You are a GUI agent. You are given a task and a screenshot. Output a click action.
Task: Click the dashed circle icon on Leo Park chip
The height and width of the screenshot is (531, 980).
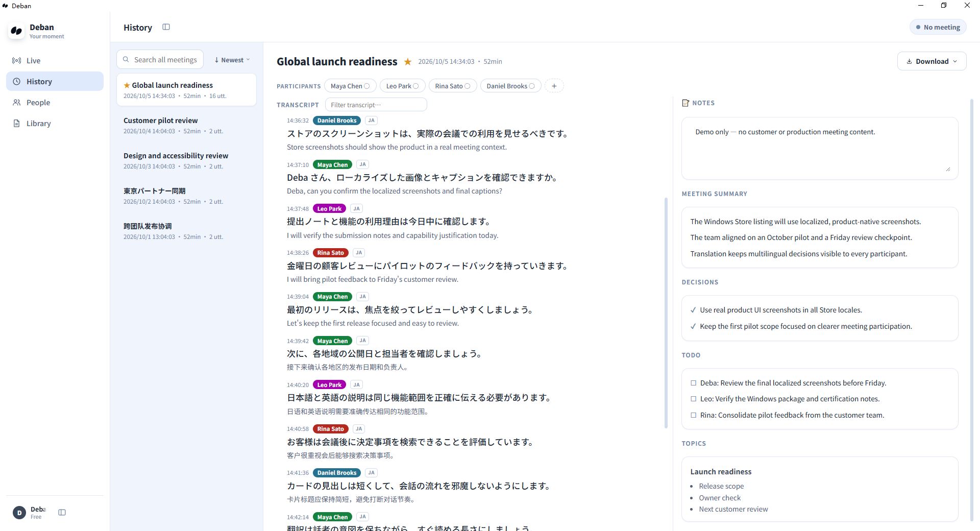(416, 86)
